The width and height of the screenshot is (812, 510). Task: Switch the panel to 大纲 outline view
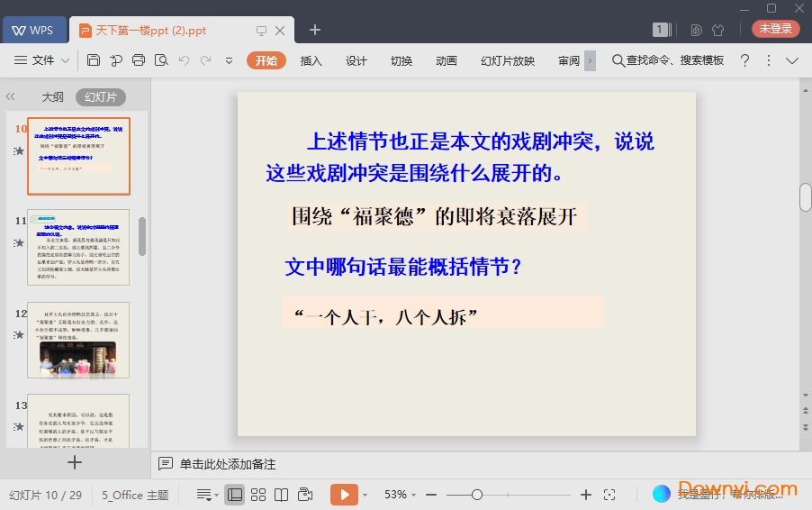point(52,97)
